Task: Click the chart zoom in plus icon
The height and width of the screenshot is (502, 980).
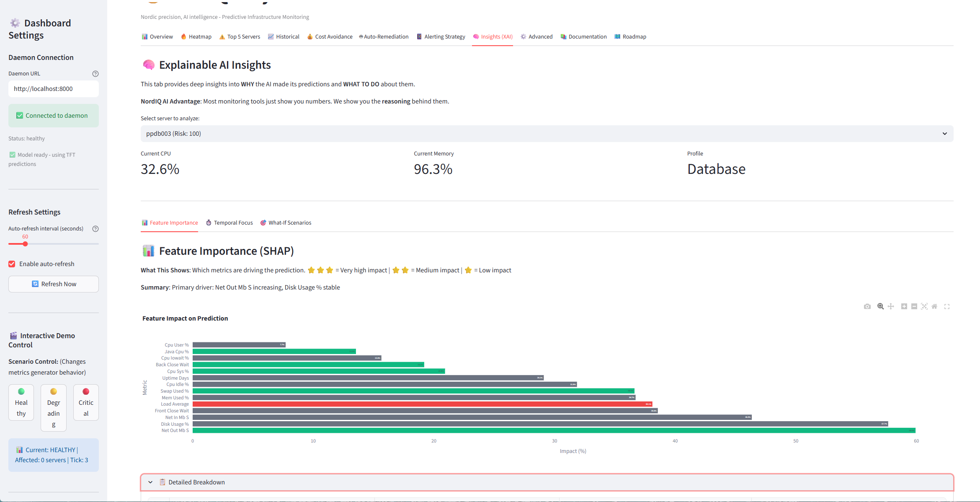Action: click(x=904, y=306)
